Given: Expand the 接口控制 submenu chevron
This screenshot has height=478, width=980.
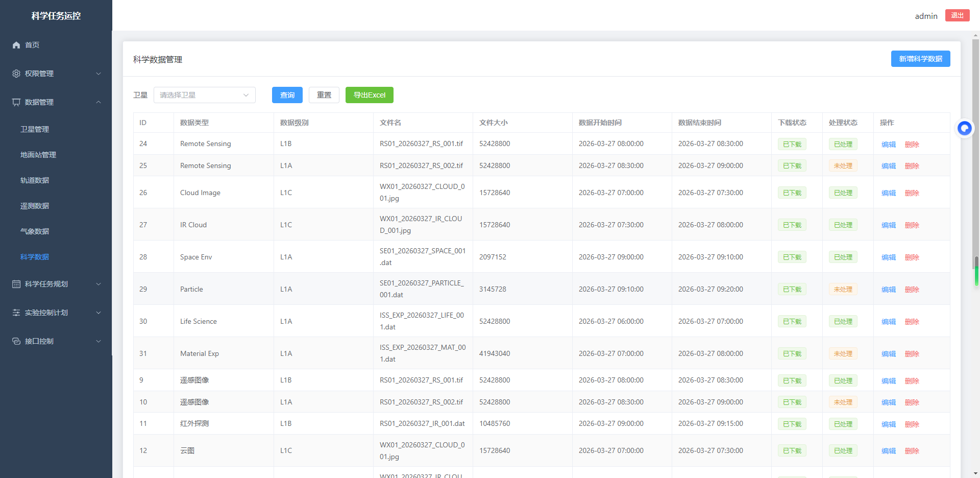Looking at the screenshot, I should [99, 341].
